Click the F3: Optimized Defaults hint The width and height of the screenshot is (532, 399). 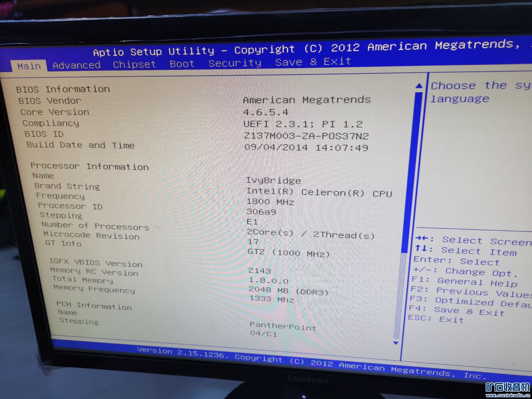pos(470,302)
